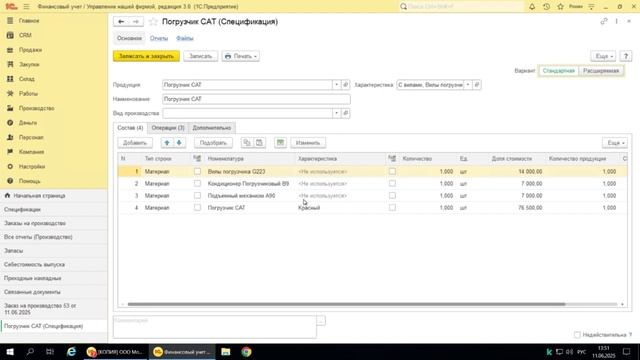
Task: Move row down with blue arrow
Action: coord(179,142)
